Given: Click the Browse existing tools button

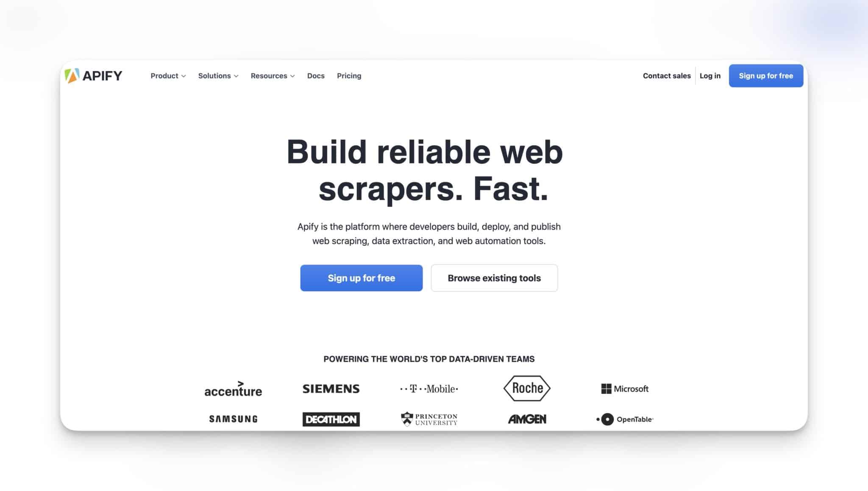Looking at the screenshot, I should coord(494,278).
